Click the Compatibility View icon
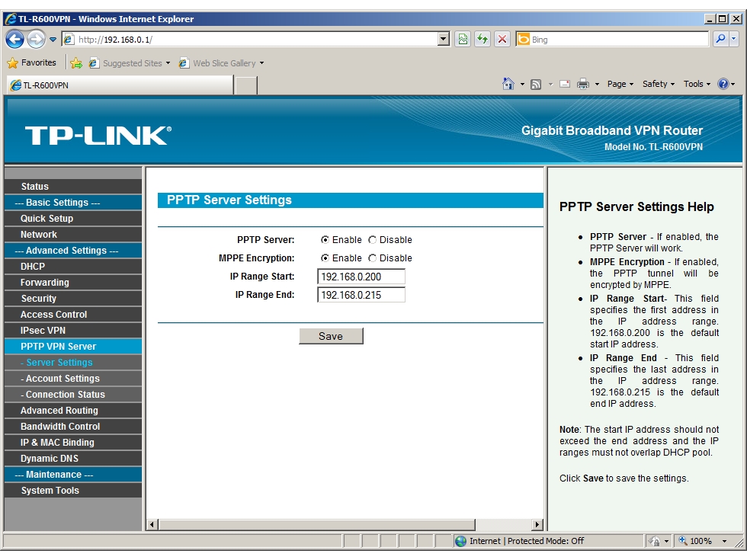747x560 pixels. point(463,39)
